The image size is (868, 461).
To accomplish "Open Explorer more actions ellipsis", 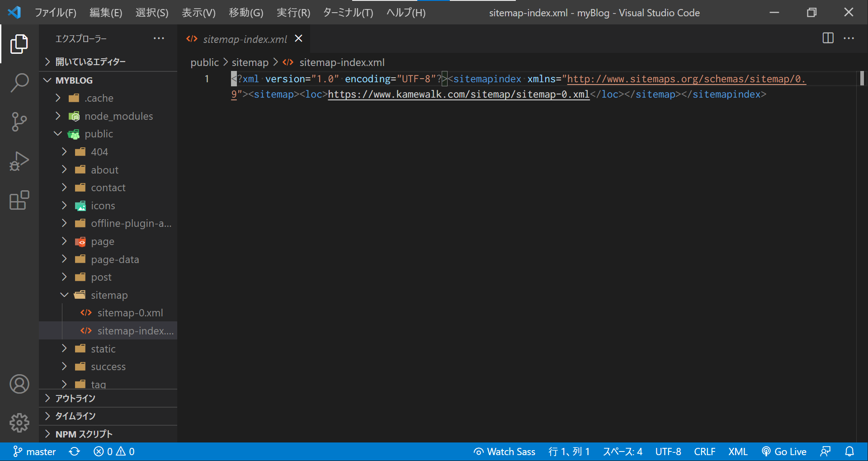I will click(x=159, y=38).
